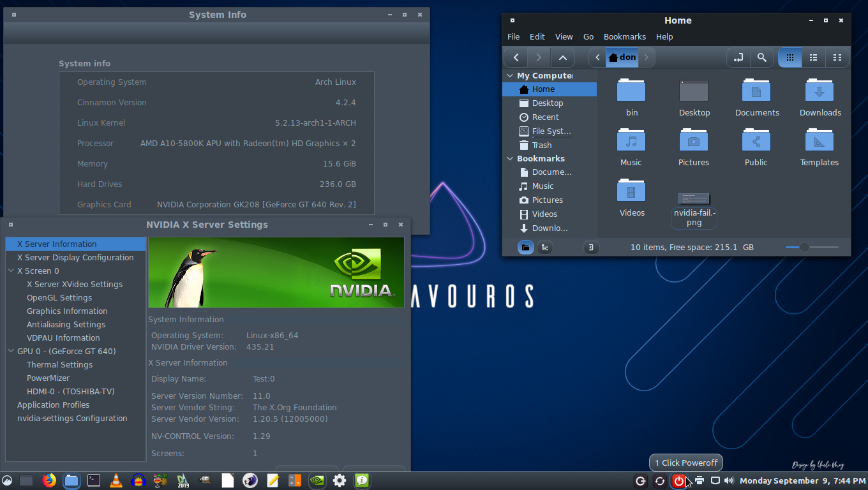Open Trash in the sidebar
The image size is (868, 490).
click(550, 145)
